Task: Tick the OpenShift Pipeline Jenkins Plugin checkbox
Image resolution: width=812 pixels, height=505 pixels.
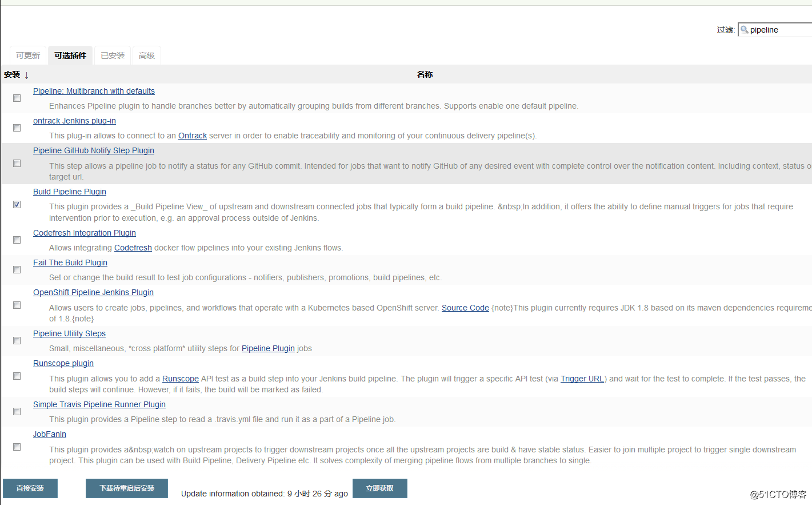Action: [x=17, y=305]
